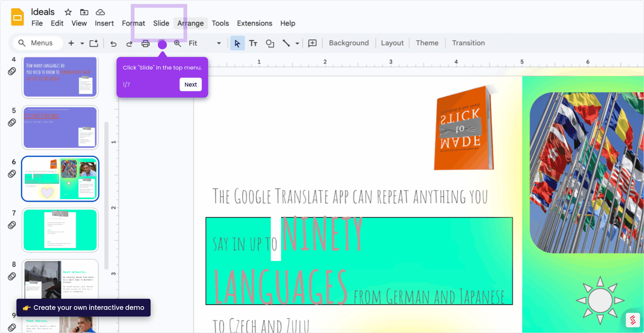Click the add comment icon
Image resolution: width=644 pixels, height=333 pixels.
[x=312, y=43]
